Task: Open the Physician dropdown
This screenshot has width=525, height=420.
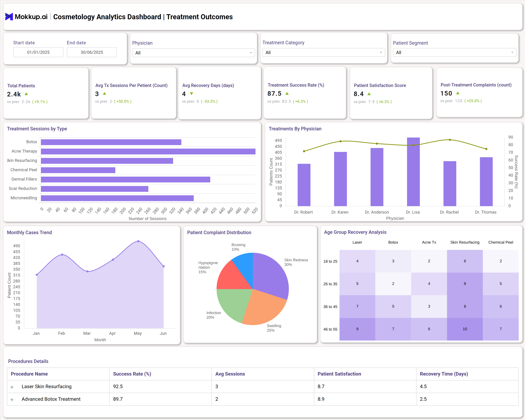Action: [194, 53]
